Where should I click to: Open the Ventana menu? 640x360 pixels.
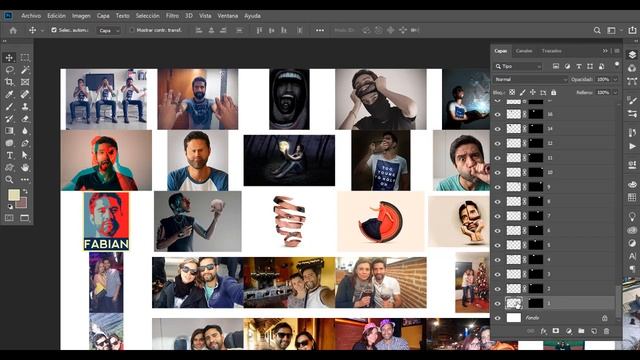[x=227, y=16]
